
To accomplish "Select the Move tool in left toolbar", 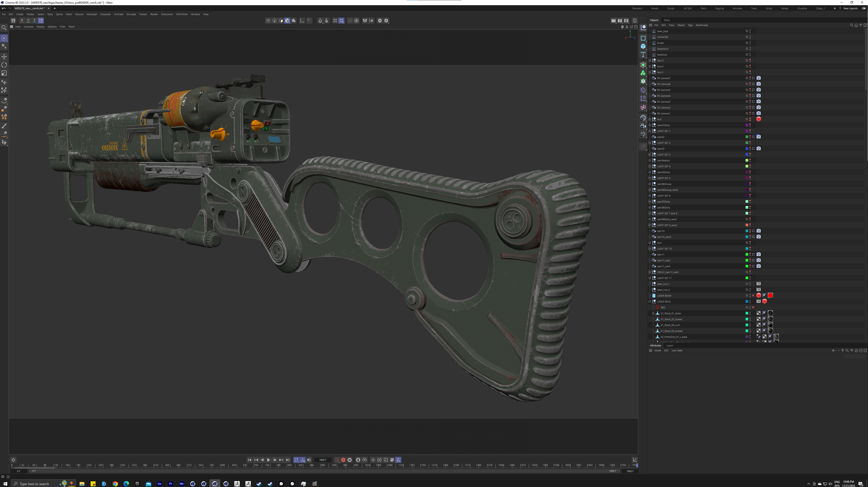I will (x=4, y=57).
